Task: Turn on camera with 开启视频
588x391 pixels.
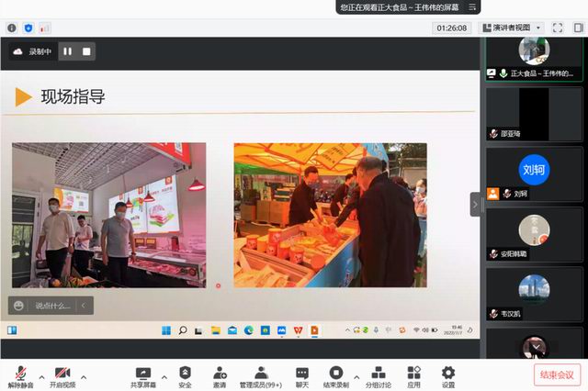Action: click(61, 375)
